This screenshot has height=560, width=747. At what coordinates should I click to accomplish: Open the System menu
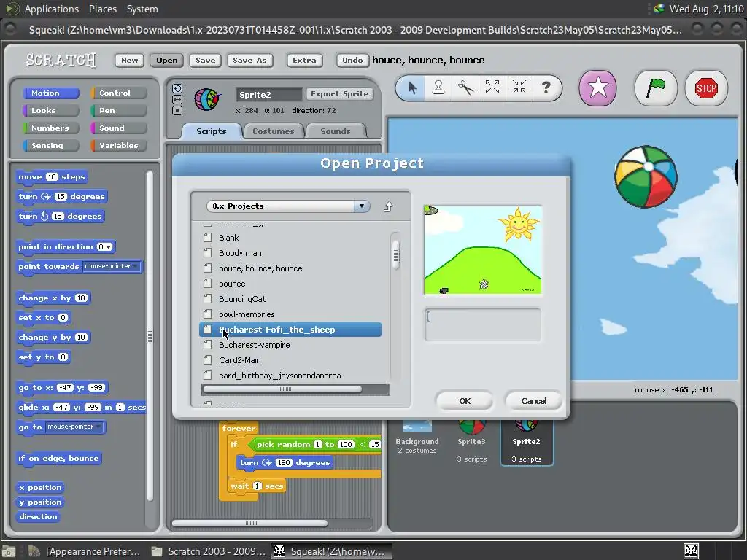click(142, 9)
